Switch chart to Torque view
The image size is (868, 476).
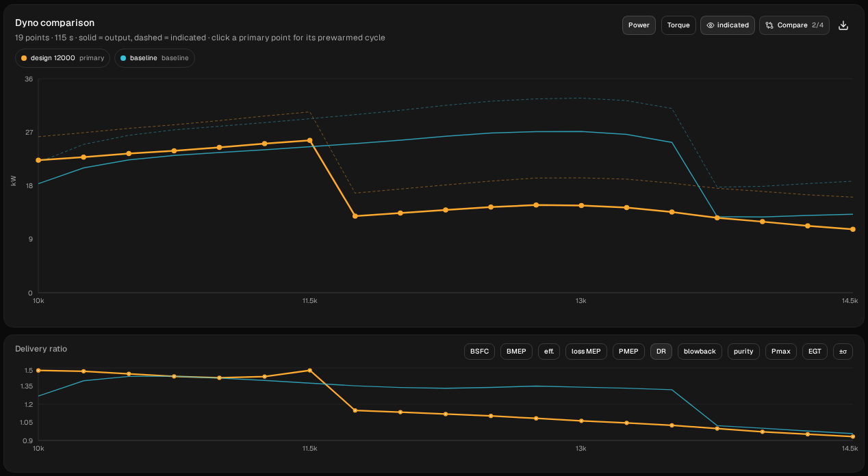678,25
